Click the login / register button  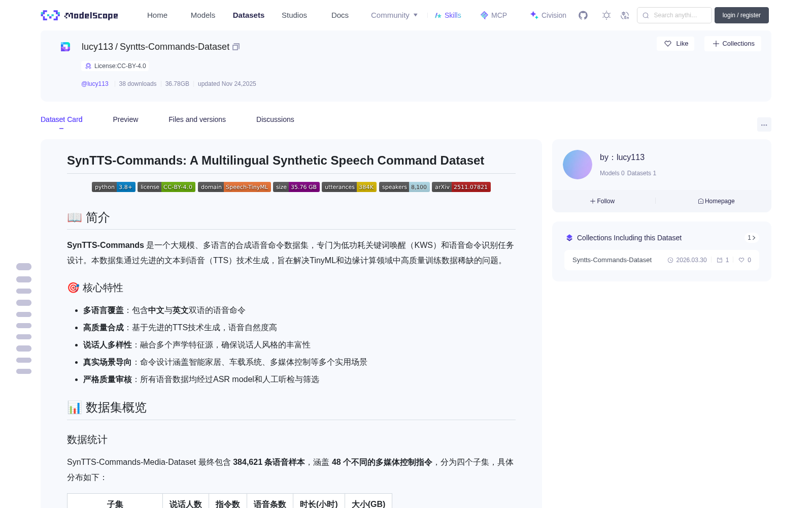click(x=741, y=15)
